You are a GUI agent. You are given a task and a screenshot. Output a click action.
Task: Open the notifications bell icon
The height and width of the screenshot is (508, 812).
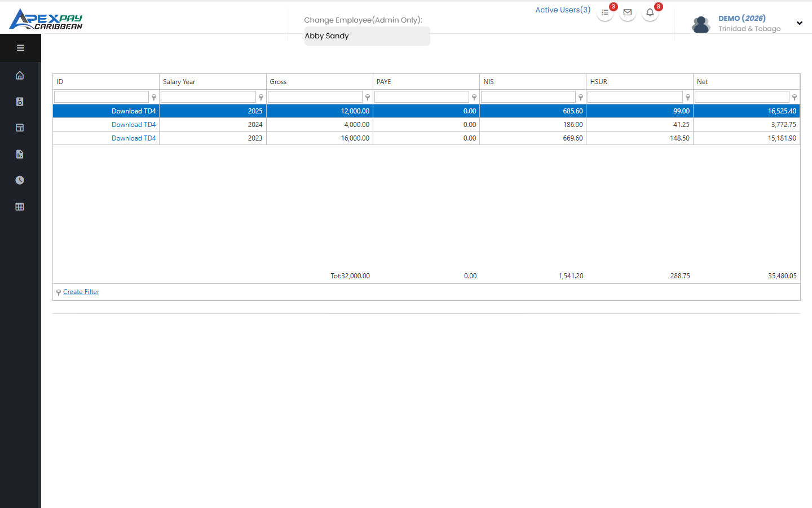tap(650, 12)
